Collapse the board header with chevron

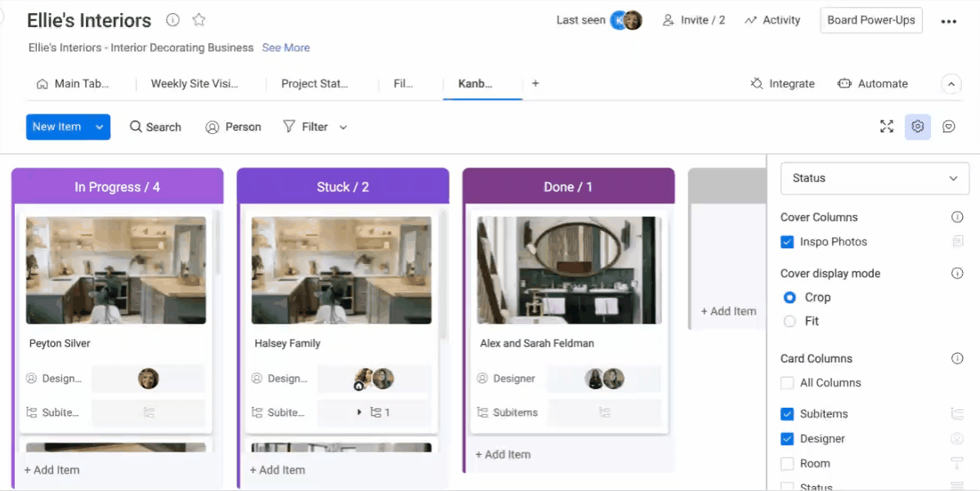click(951, 83)
